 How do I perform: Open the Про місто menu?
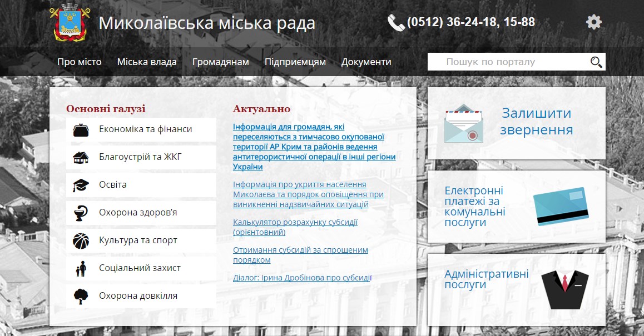(x=80, y=62)
